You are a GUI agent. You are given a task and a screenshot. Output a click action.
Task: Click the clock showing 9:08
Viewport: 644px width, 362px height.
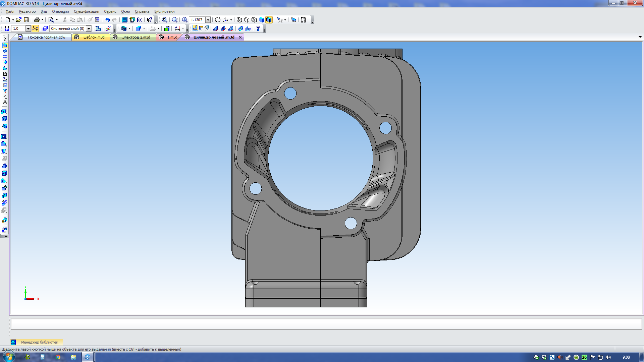626,357
